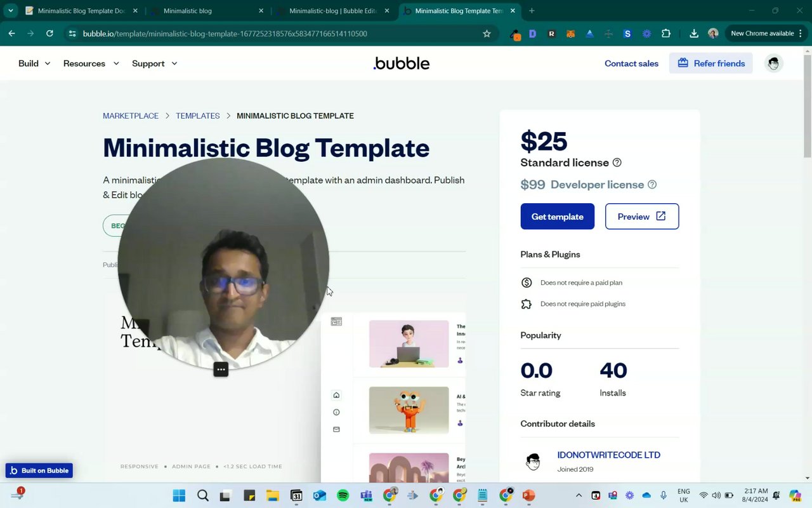Screen dimensions: 812x508
Task: Click the mail icon in template preview
Action: (x=336, y=429)
